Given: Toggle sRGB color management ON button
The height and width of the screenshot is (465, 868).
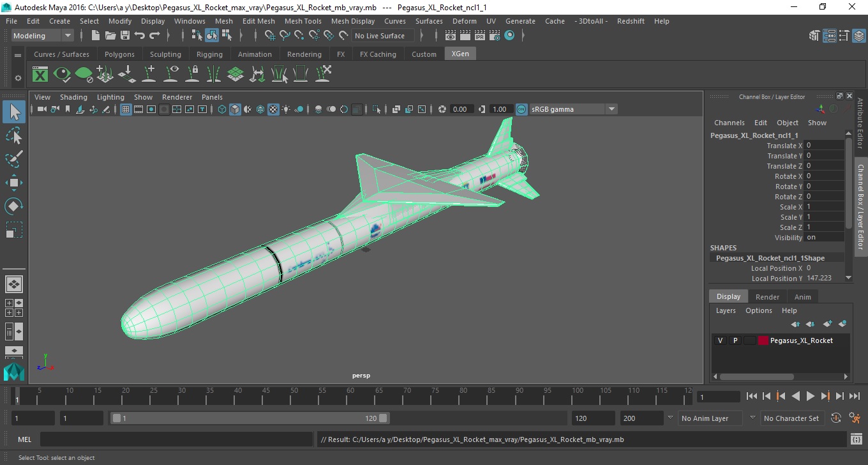Looking at the screenshot, I should pos(521,109).
